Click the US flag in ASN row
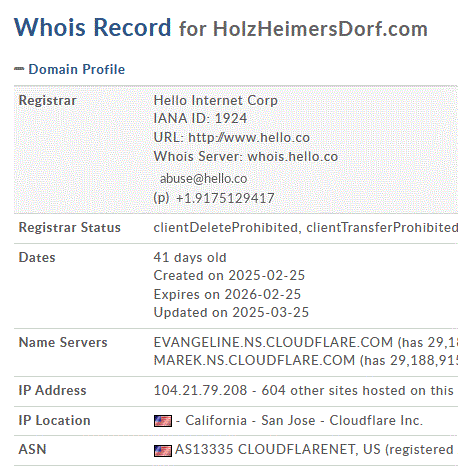459x473 pixels. pos(163,450)
